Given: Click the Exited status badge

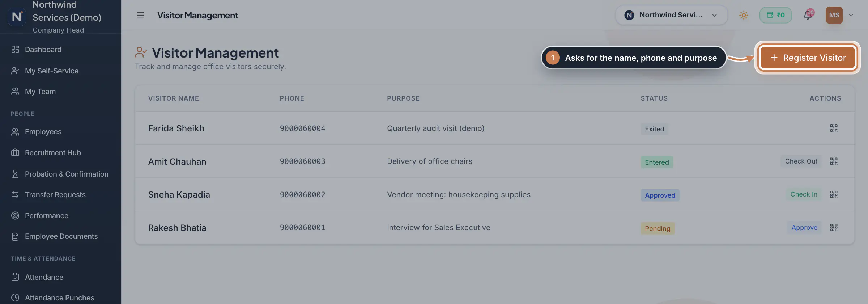Looking at the screenshot, I should click(x=654, y=129).
